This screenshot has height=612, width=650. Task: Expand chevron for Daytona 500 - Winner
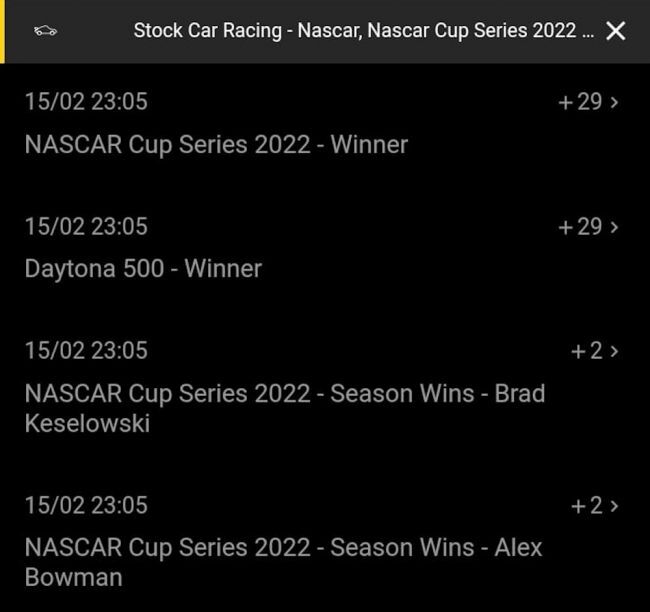point(614,227)
